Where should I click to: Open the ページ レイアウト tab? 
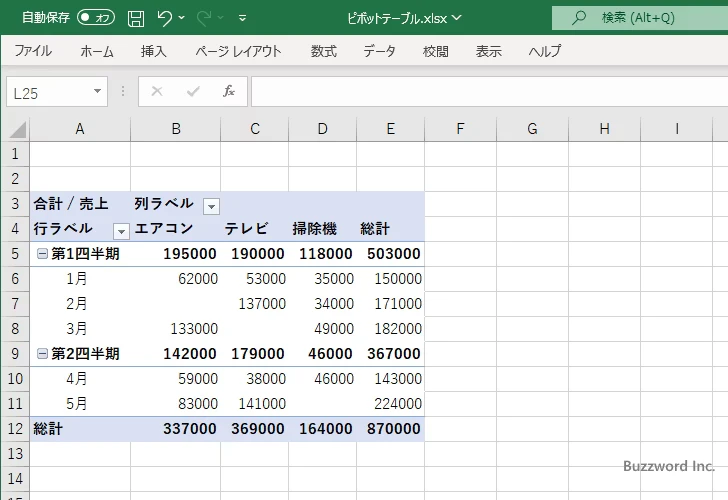coord(238,51)
